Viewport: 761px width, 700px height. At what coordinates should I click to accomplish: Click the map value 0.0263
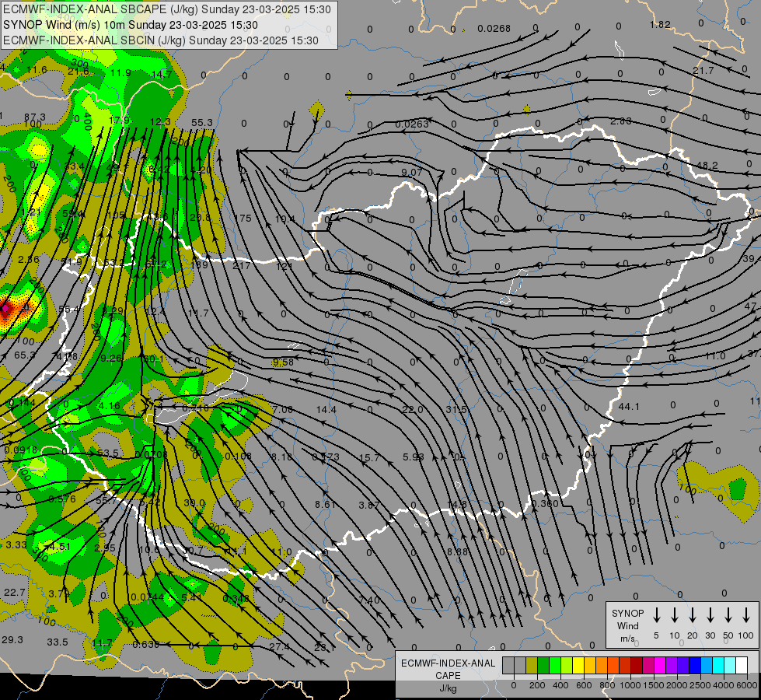tap(412, 124)
